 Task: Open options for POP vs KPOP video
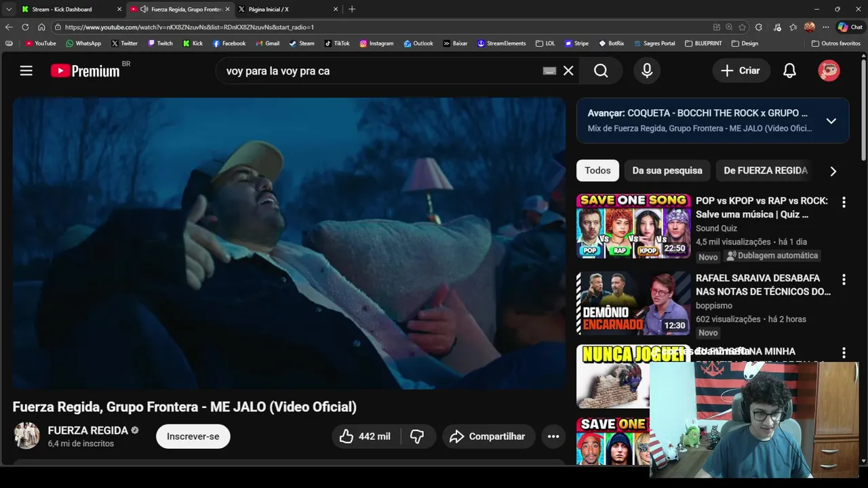coord(844,202)
